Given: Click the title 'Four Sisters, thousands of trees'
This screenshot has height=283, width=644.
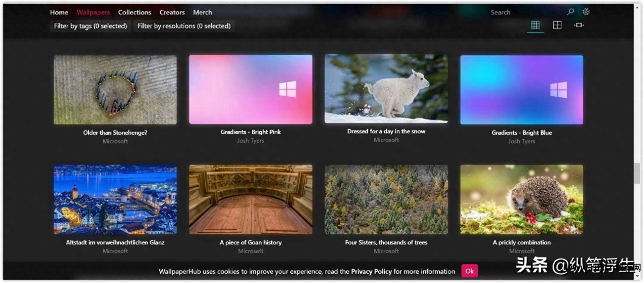Looking at the screenshot, I should pos(386,242).
